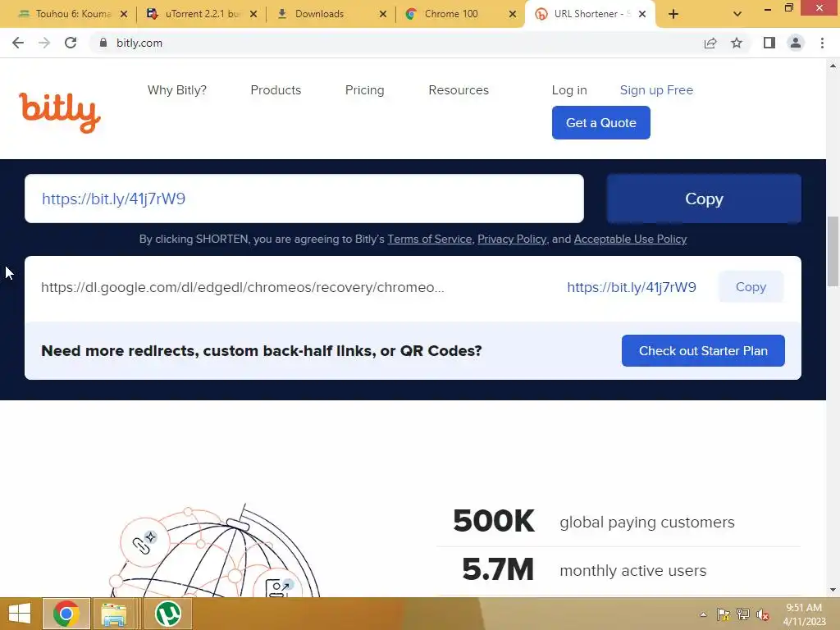
Task: Open a new tab with the plus button
Action: tap(673, 14)
